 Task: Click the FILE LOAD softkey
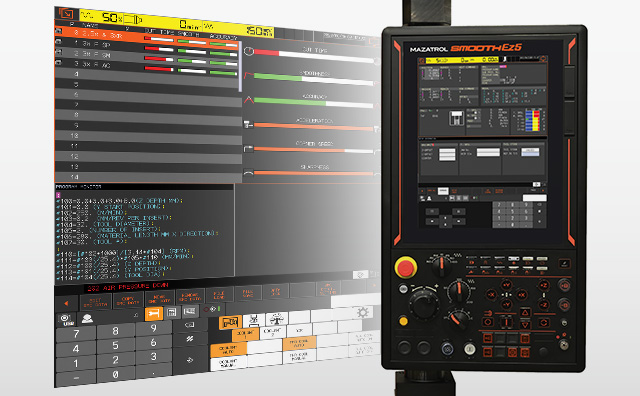(219, 295)
